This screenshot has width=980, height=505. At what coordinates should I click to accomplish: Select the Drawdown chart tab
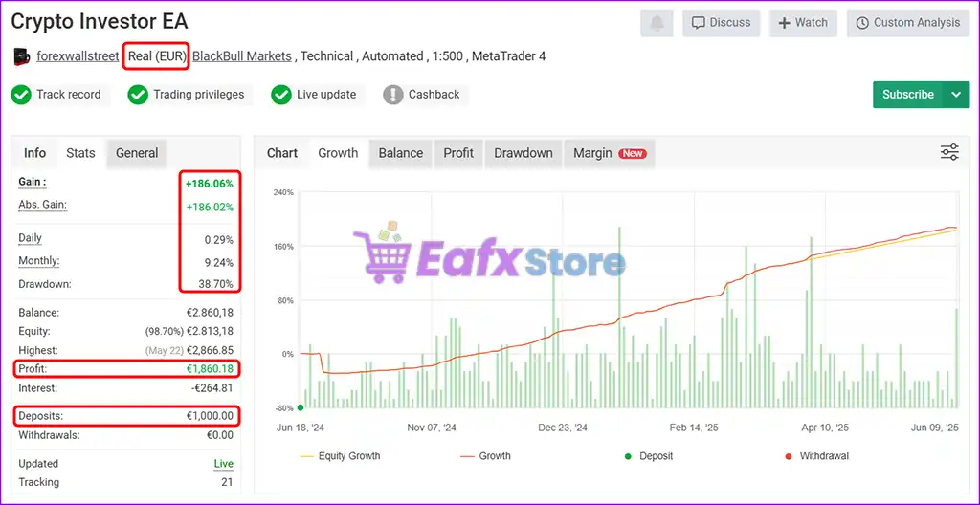(x=523, y=153)
